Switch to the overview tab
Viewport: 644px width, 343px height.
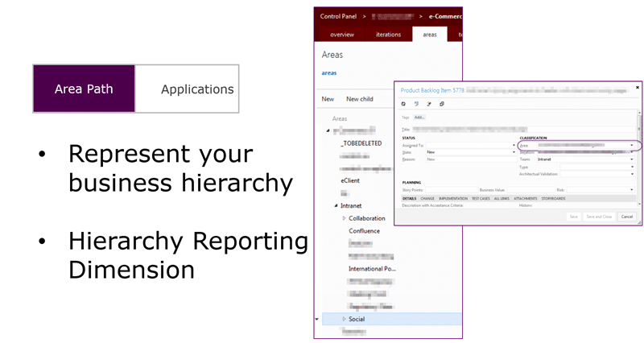[x=341, y=35]
